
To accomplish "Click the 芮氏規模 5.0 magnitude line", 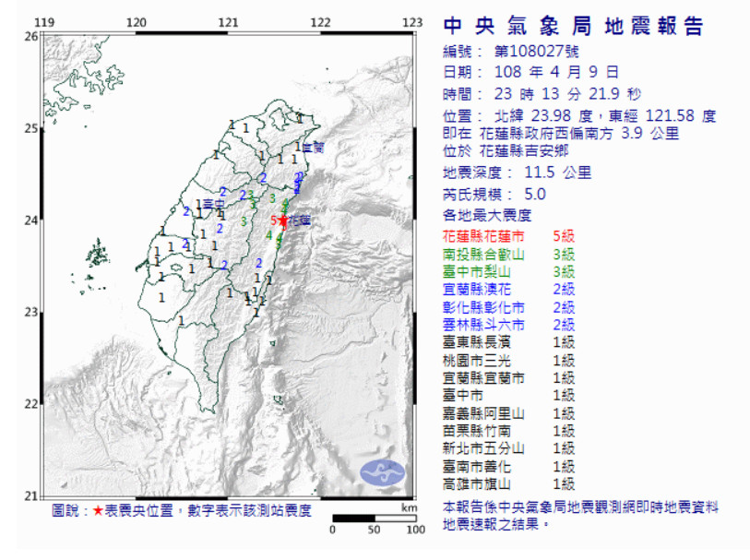I will (x=494, y=194).
